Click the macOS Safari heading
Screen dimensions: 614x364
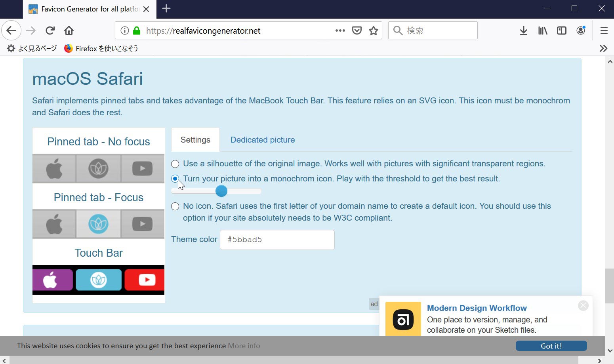88,78
